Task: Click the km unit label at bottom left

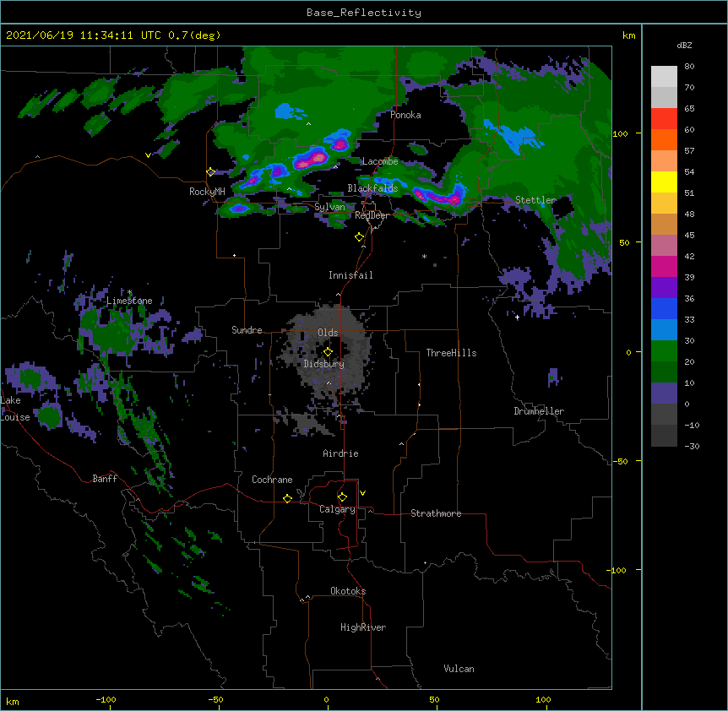Action: click(13, 701)
